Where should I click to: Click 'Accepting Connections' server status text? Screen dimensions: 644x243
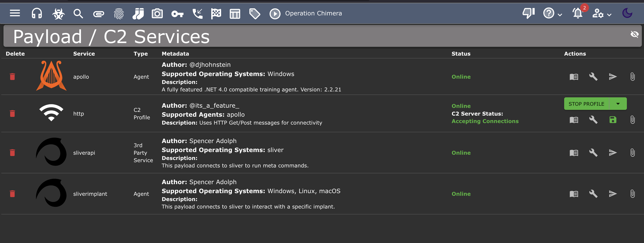pos(485,121)
